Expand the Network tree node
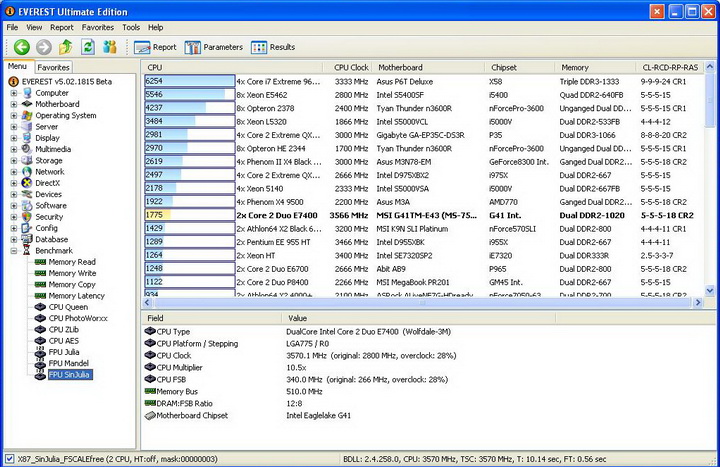 point(14,172)
